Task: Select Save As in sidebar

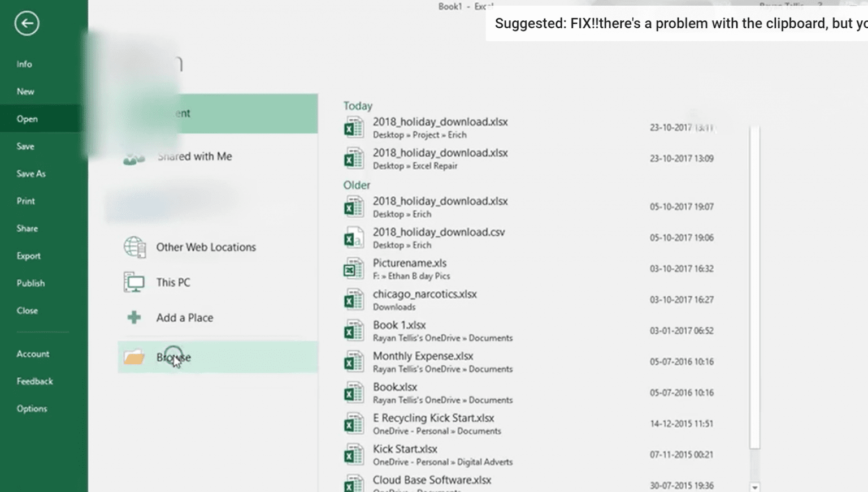Action: coord(31,174)
